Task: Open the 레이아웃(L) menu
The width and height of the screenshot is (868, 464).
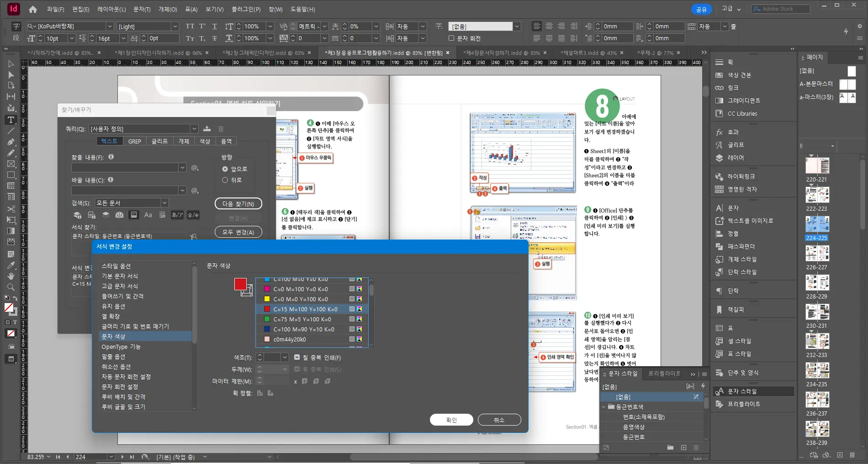Action: [111, 9]
